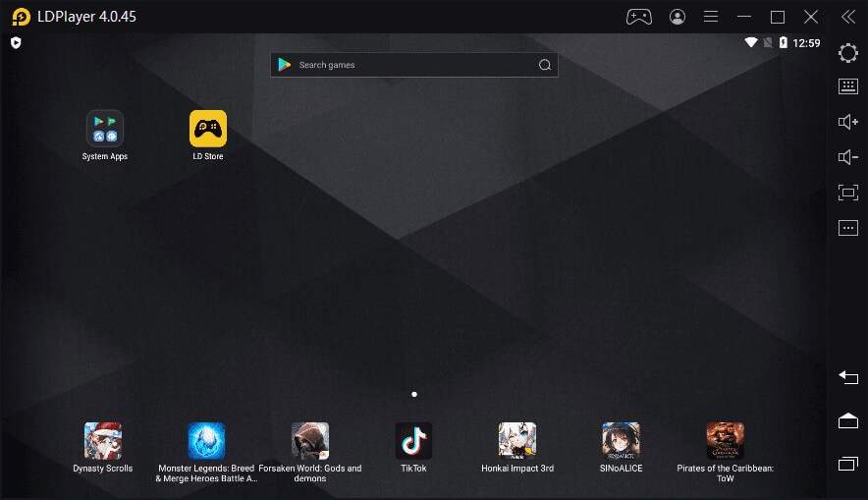Launch the LD Store app
This screenshot has width=868, height=500.
click(x=208, y=129)
